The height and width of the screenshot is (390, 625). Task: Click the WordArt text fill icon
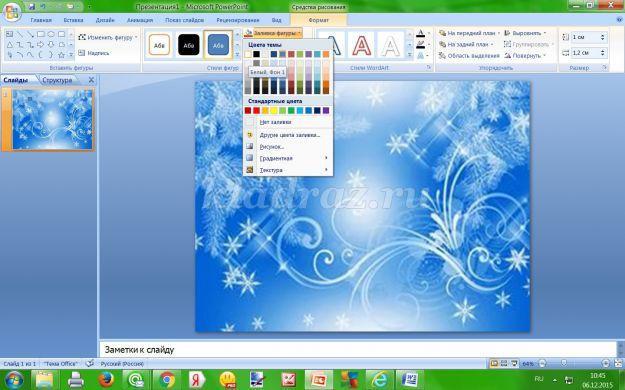(421, 33)
